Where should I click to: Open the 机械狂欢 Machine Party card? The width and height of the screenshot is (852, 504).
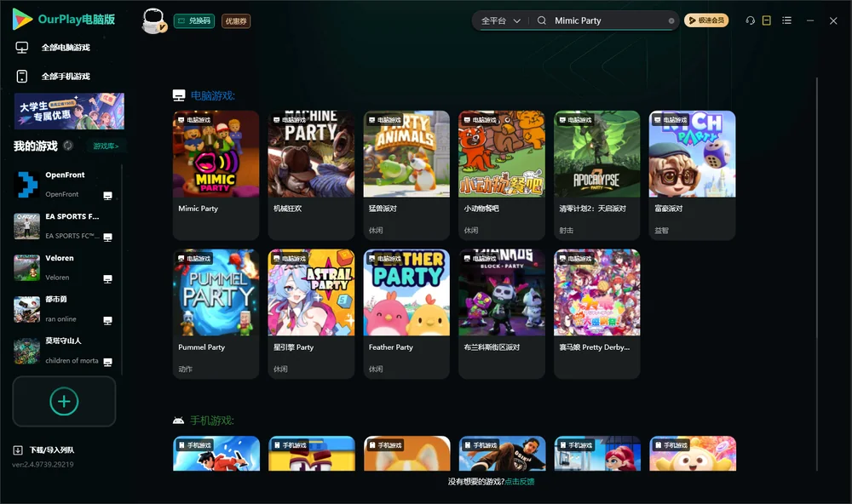click(x=311, y=175)
